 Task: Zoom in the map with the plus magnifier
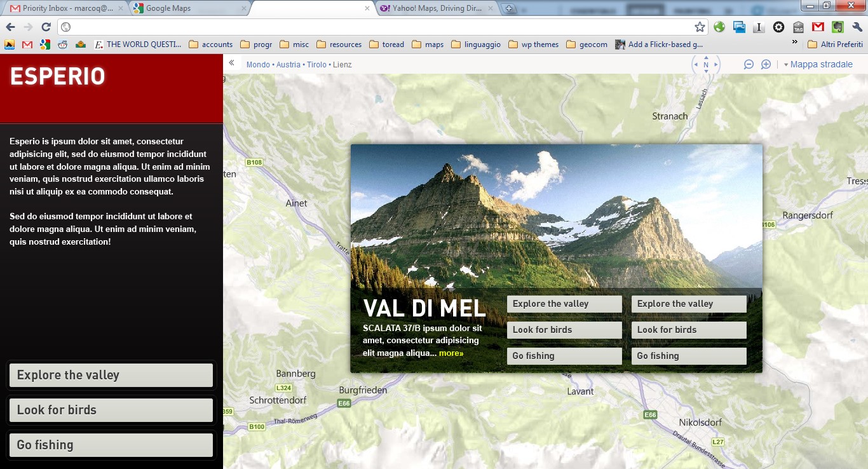(766, 64)
